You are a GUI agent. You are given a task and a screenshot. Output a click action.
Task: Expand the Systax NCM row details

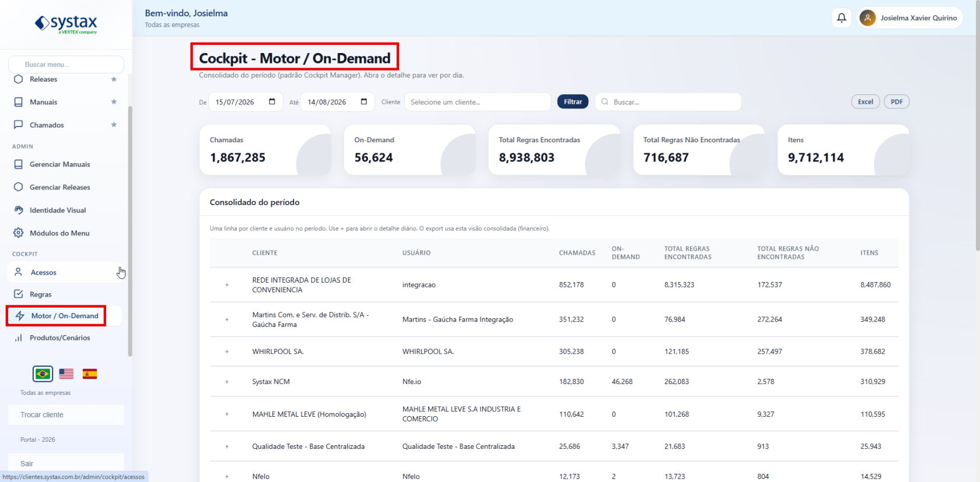pos(227,382)
